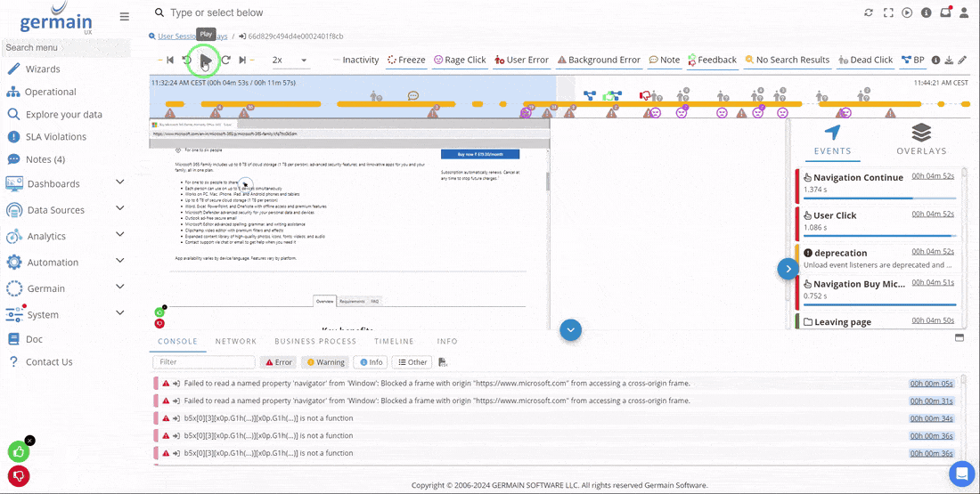Open the 2x playback speed dropdown

tap(290, 60)
